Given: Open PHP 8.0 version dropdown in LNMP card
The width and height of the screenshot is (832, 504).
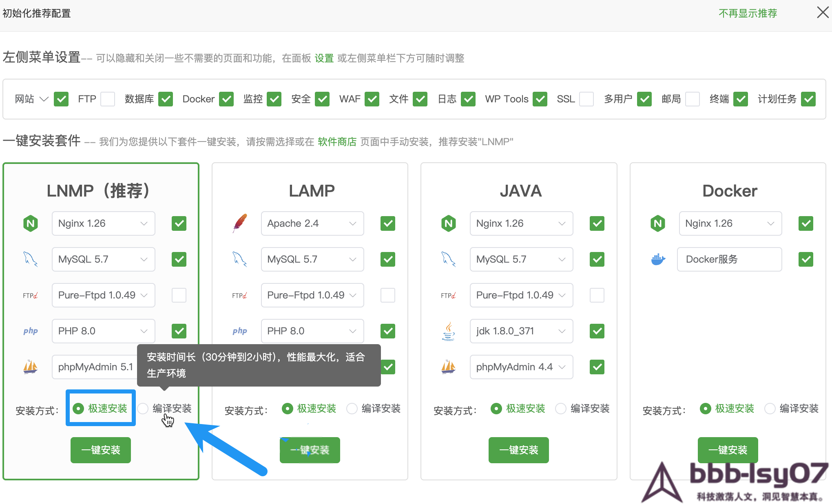Looking at the screenshot, I should click(x=104, y=331).
